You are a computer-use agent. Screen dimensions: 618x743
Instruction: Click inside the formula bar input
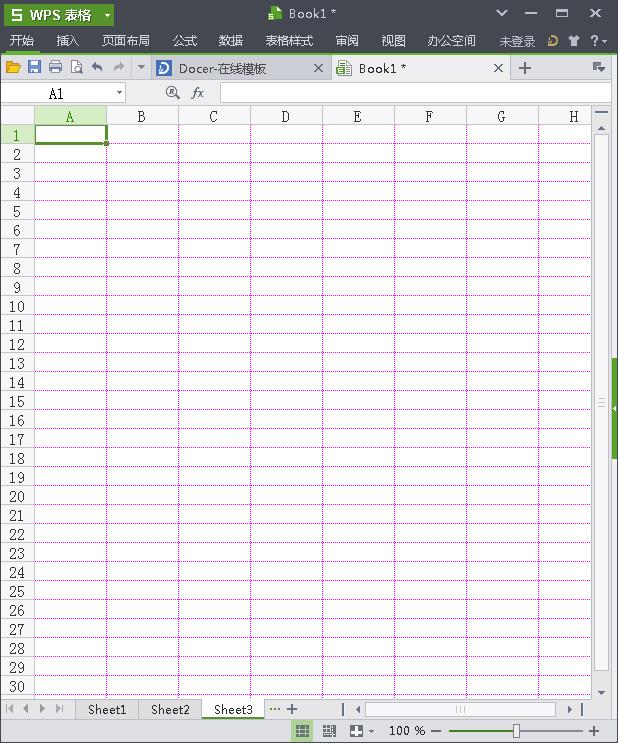pyautogui.click(x=415, y=93)
